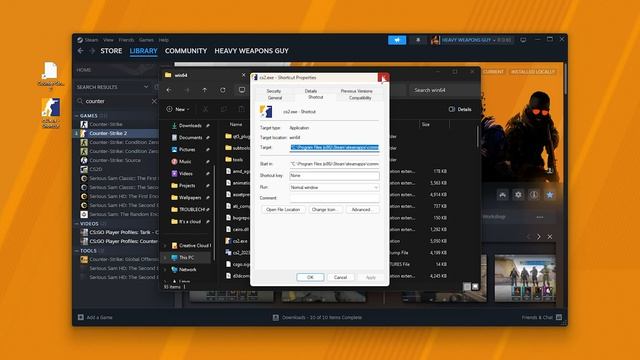640x360 pixels.
Task: Click the Steam announcements megaphone icon
Action: coord(397,40)
